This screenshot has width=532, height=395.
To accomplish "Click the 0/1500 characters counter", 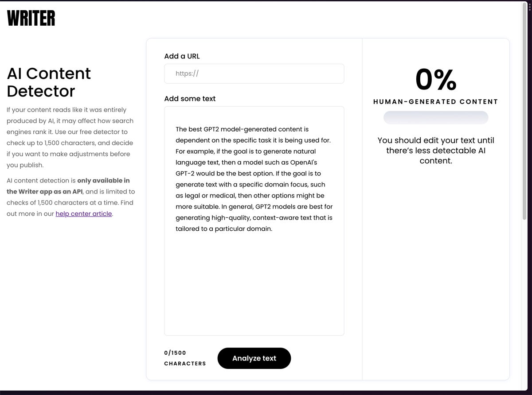I will (185, 358).
